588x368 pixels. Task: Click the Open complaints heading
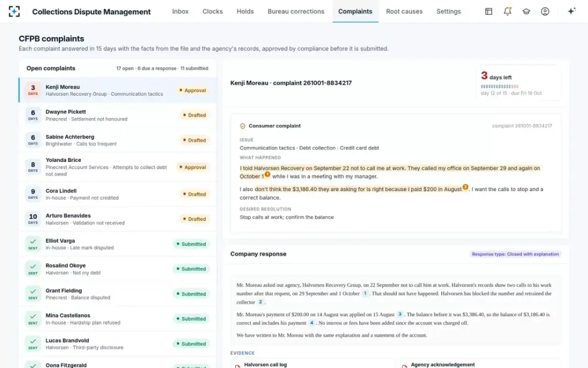pyautogui.click(x=51, y=69)
